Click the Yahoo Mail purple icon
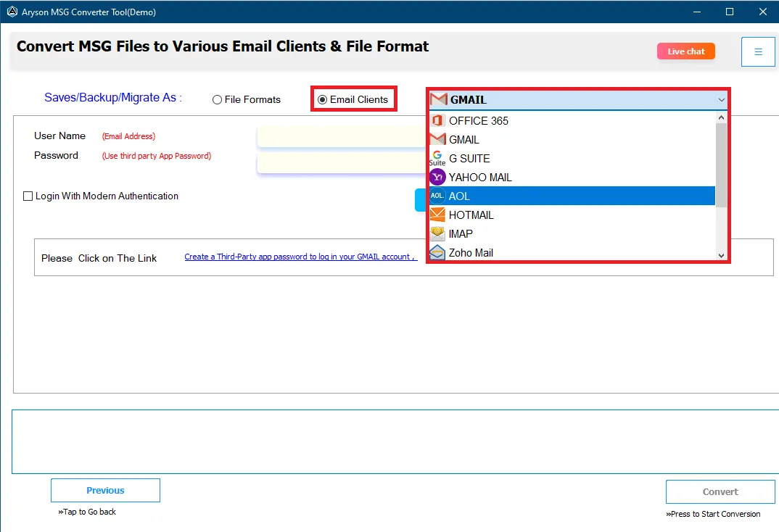Screen dimensions: 779x532 [437, 177]
